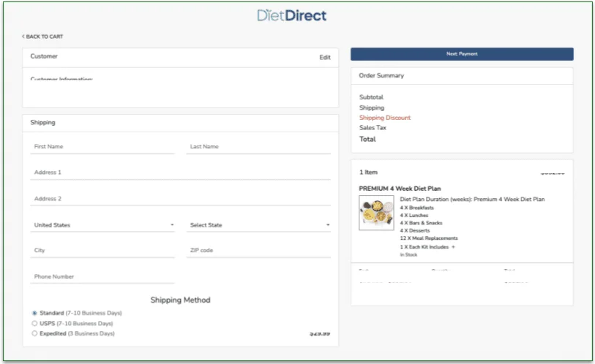Click the Sales Tax label
The height and width of the screenshot is (364, 595).
373,128
